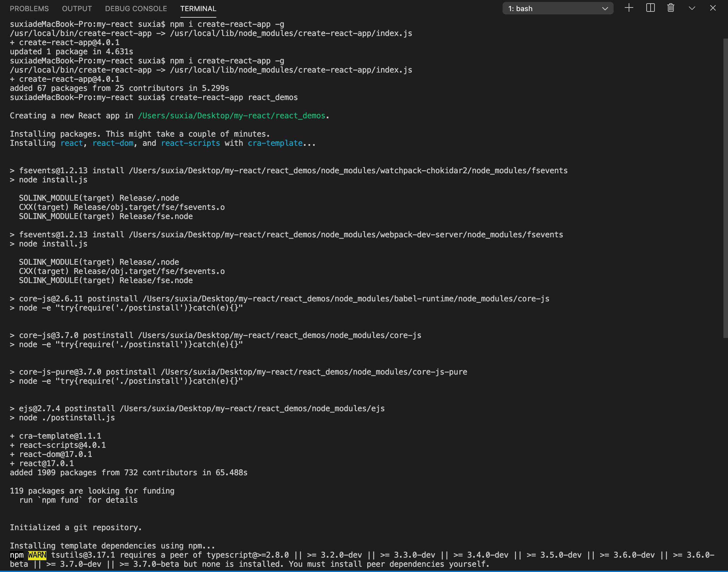Click 'core-js-pure@3.7.0 postinstall' line
This screenshot has height=572, width=728.
point(238,372)
